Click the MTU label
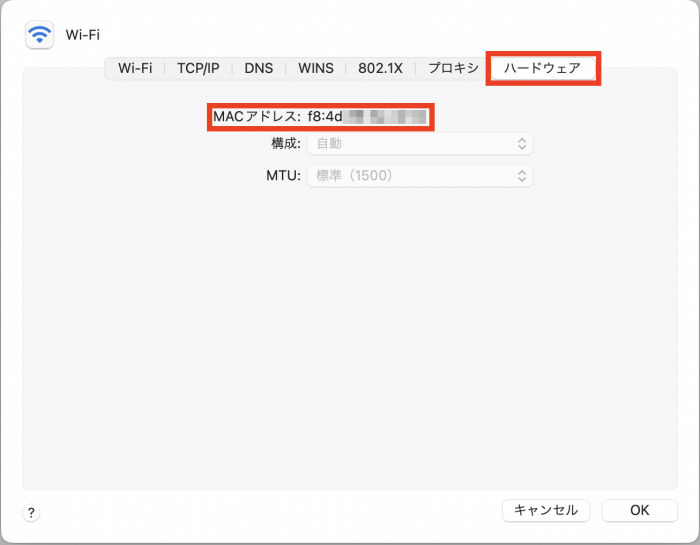The width and height of the screenshot is (700, 545). (283, 176)
